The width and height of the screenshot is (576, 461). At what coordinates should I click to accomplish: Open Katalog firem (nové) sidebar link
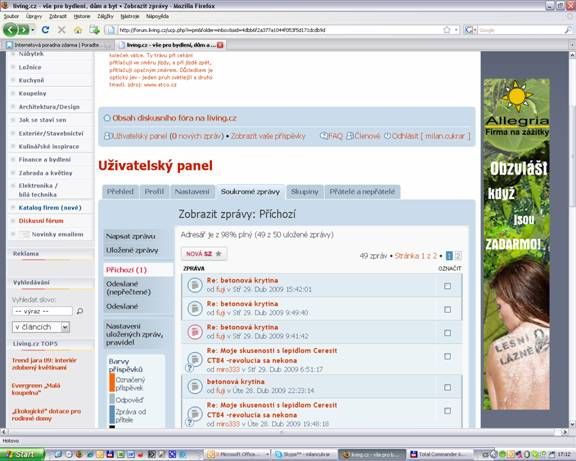point(50,208)
